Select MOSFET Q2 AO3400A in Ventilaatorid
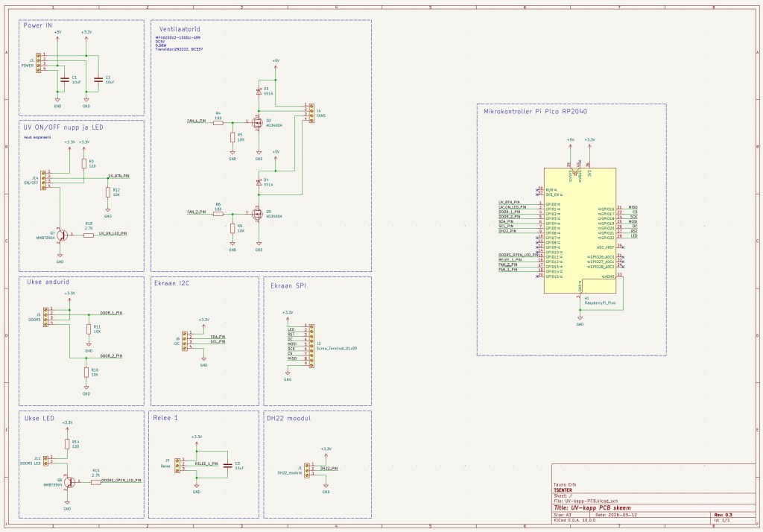This screenshot has height=532, width=763. click(x=257, y=123)
